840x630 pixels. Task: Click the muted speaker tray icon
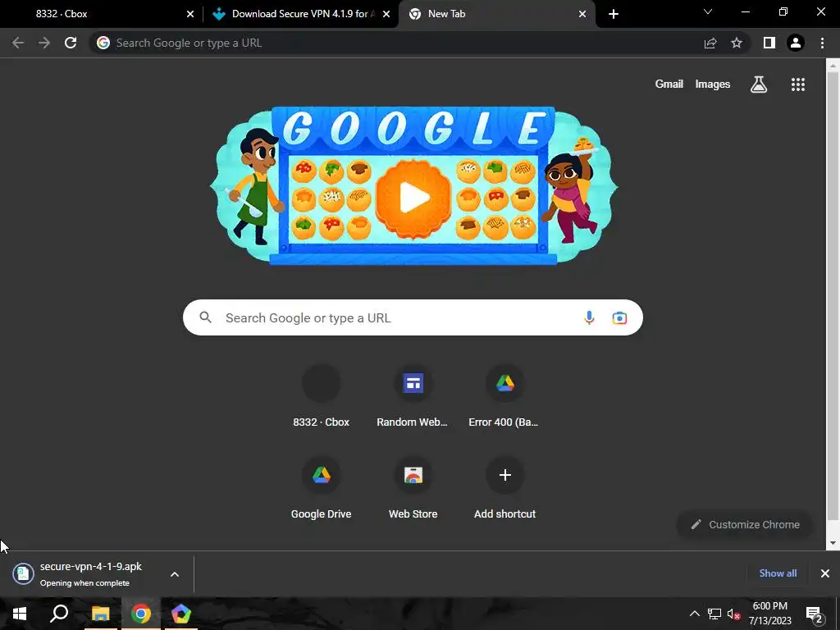(733, 614)
